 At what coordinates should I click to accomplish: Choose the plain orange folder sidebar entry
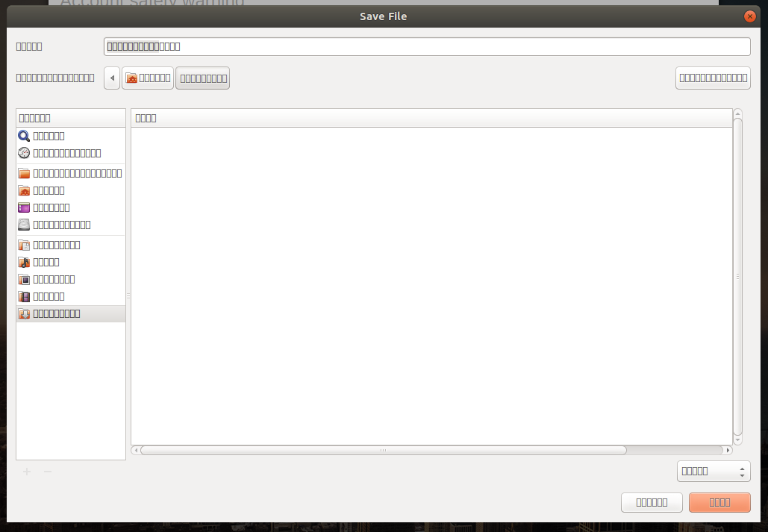pos(70,173)
